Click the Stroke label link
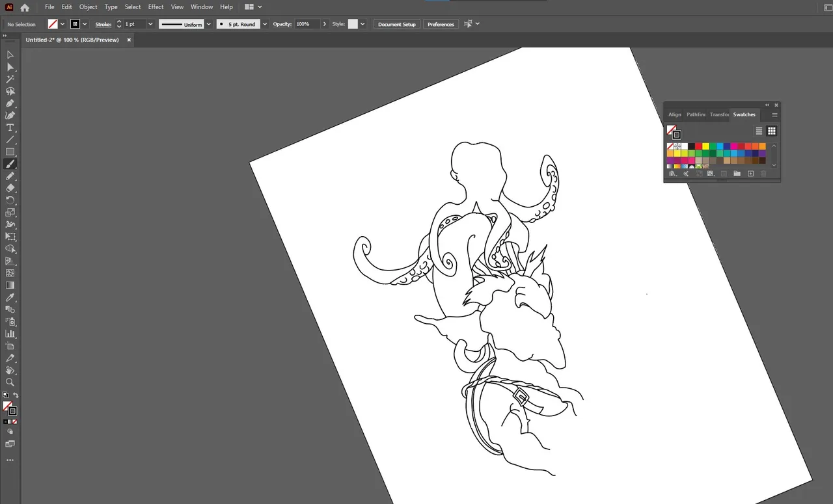 tap(103, 24)
